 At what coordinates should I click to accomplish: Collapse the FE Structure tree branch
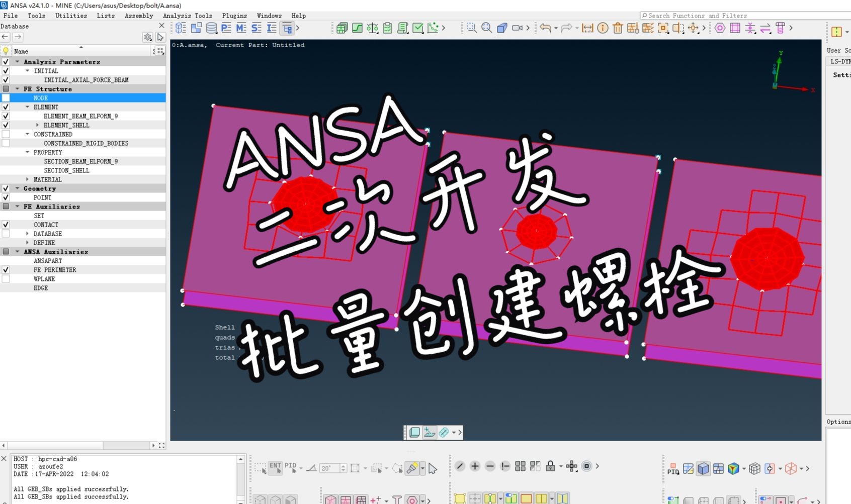pyautogui.click(x=17, y=88)
